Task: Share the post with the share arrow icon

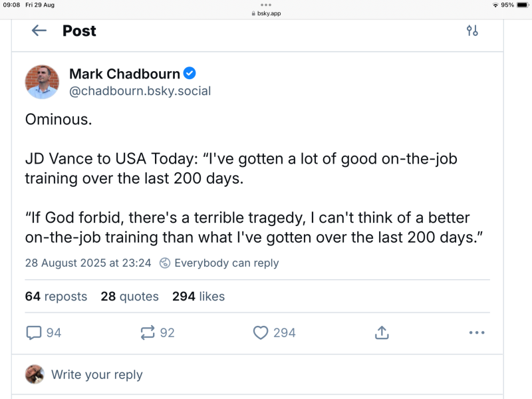Action: (x=382, y=332)
